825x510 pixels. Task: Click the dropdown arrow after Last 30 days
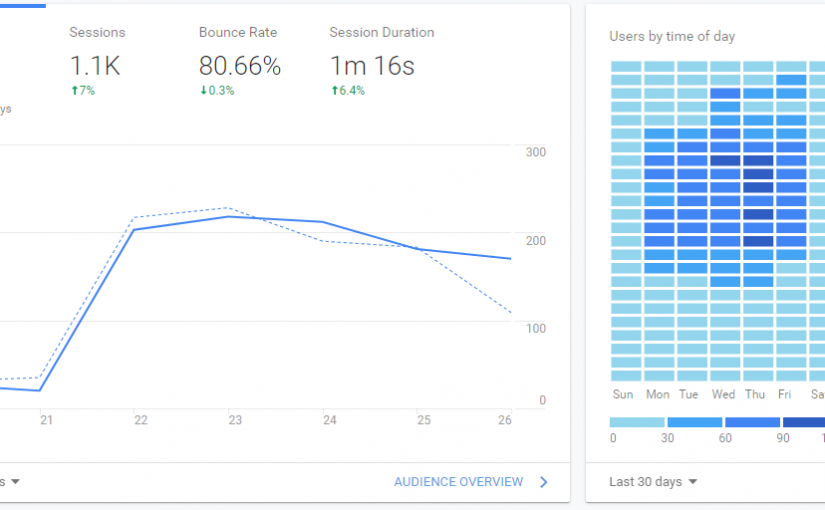693,482
